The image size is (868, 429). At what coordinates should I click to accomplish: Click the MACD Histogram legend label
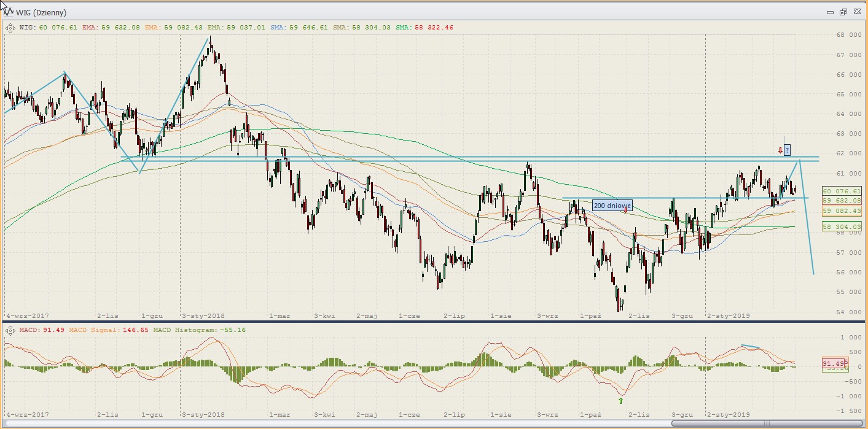(x=184, y=331)
